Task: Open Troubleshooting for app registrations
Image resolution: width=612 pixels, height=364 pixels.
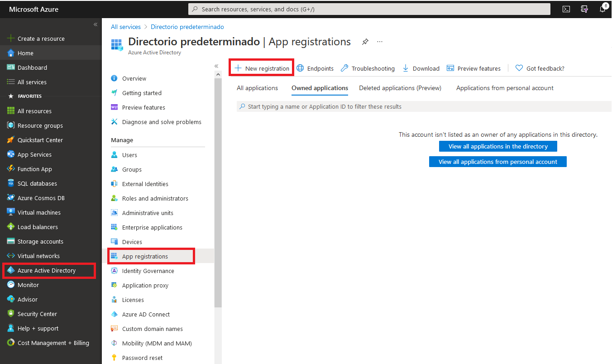Action: click(x=367, y=68)
